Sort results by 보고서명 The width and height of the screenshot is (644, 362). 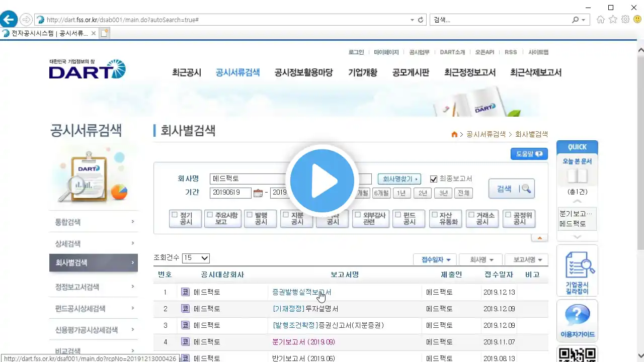point(527,259)
